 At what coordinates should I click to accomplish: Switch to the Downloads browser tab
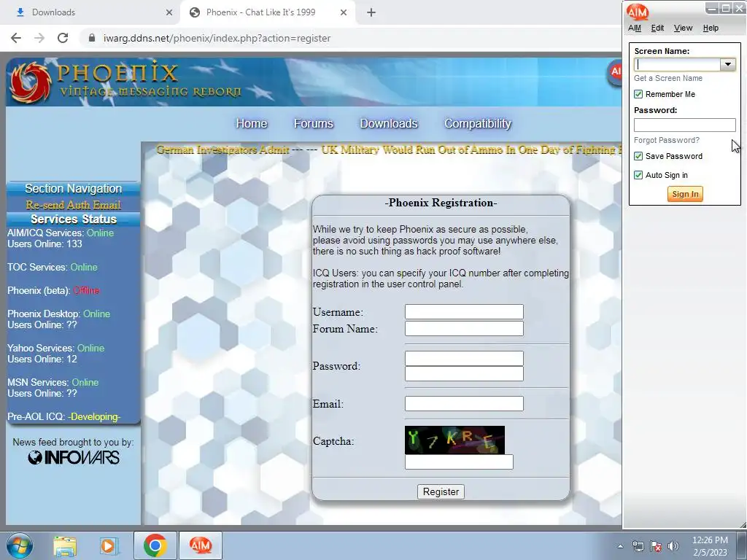coord(90,12)
